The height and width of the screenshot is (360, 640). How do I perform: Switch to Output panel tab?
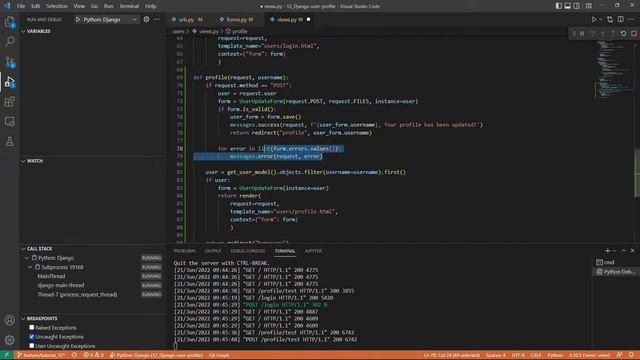(213, 251)
